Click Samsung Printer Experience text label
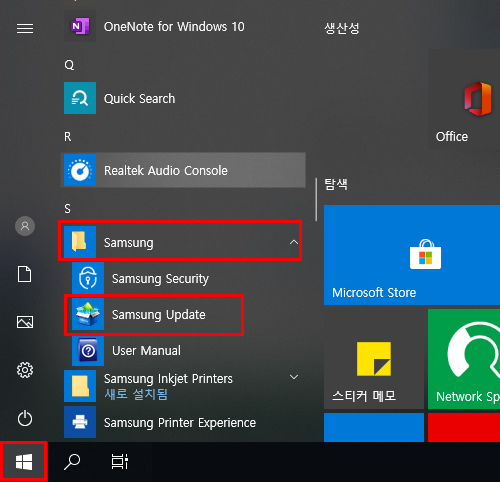Viewport: 500px width, 482px height. 180,423
